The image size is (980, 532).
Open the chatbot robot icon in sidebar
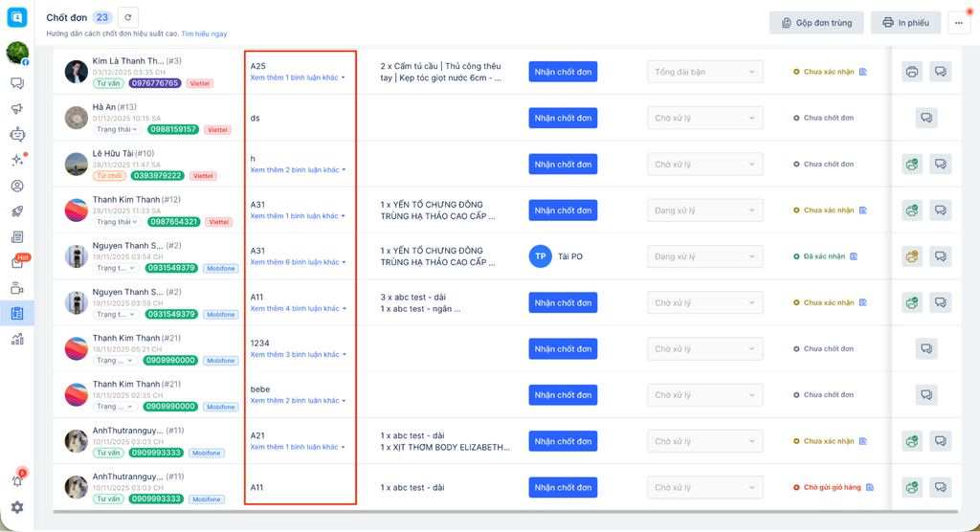[x=17, y=135]
